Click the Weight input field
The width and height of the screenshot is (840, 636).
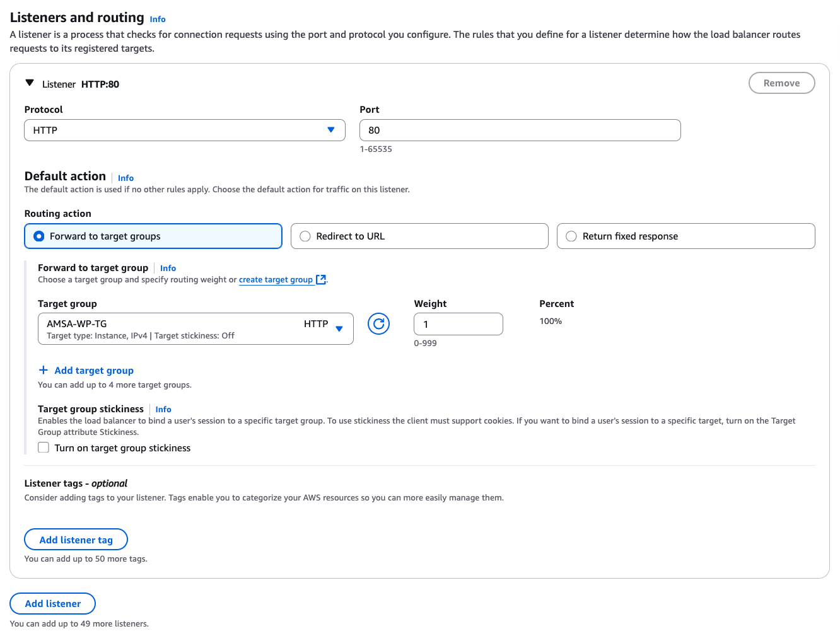coord(458,325)
